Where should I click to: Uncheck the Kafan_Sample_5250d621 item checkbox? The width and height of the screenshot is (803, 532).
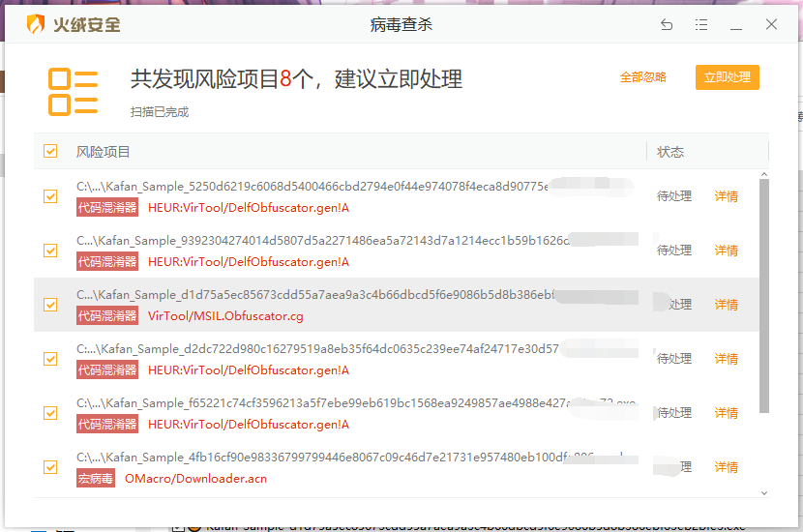pyautogui.click(x=50, y=196)
